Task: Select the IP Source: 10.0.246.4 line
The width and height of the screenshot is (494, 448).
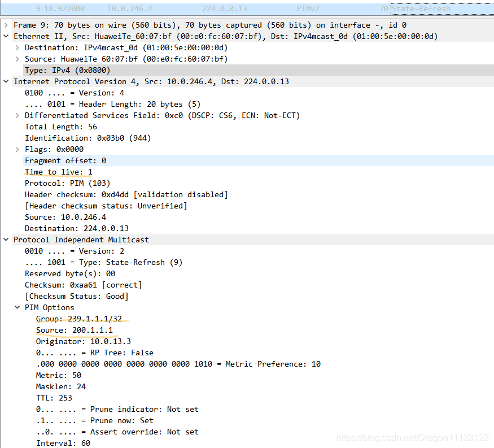Action: coord(65,218)
